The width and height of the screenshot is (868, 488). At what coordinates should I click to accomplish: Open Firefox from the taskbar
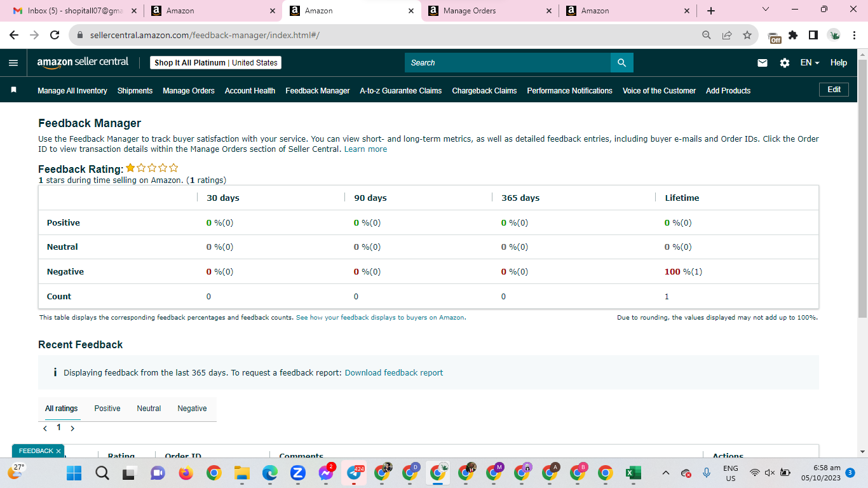pyautogui.click(x=186, y=473)
